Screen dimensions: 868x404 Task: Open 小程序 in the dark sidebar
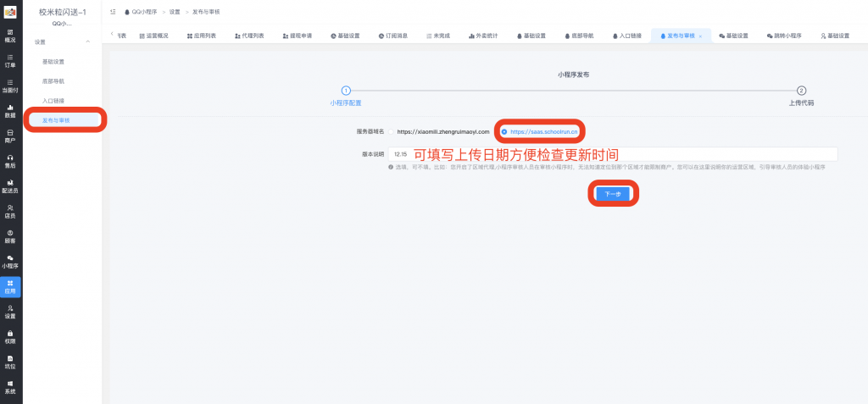point(10,262)
